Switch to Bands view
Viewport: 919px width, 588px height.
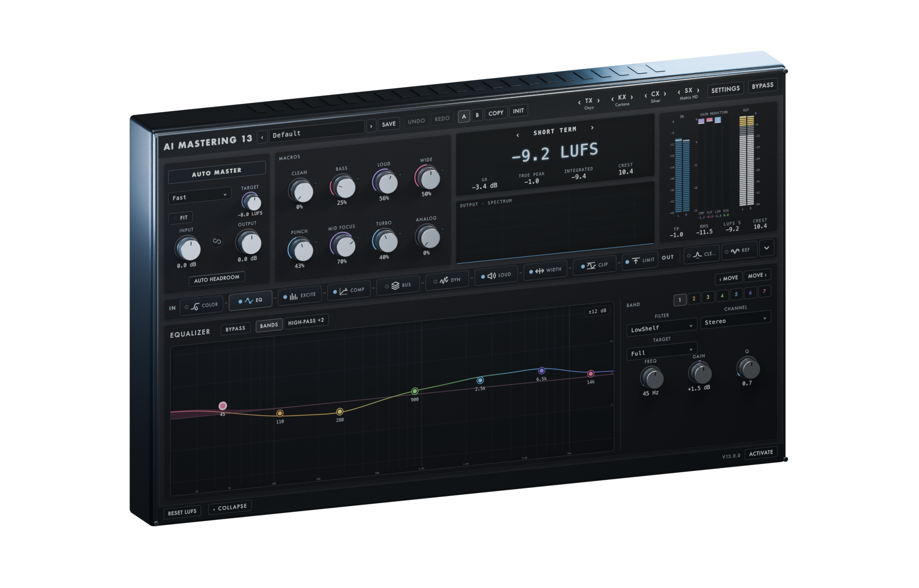269,325
